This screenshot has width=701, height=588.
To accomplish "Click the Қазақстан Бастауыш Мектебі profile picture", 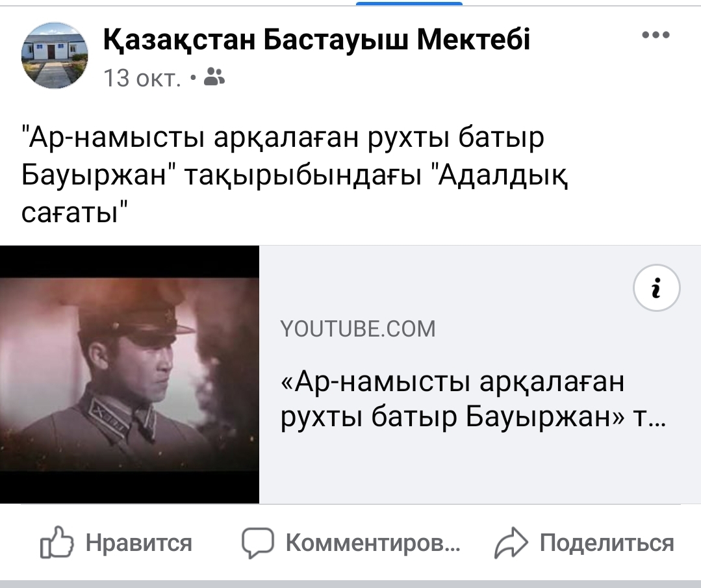I will coord(55,55).
